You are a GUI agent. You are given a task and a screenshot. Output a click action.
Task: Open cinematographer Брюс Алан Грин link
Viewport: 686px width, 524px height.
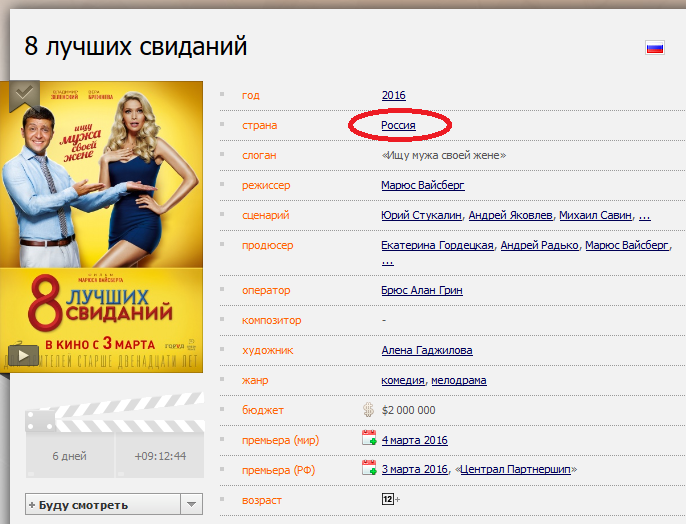(x=422, y=290)
